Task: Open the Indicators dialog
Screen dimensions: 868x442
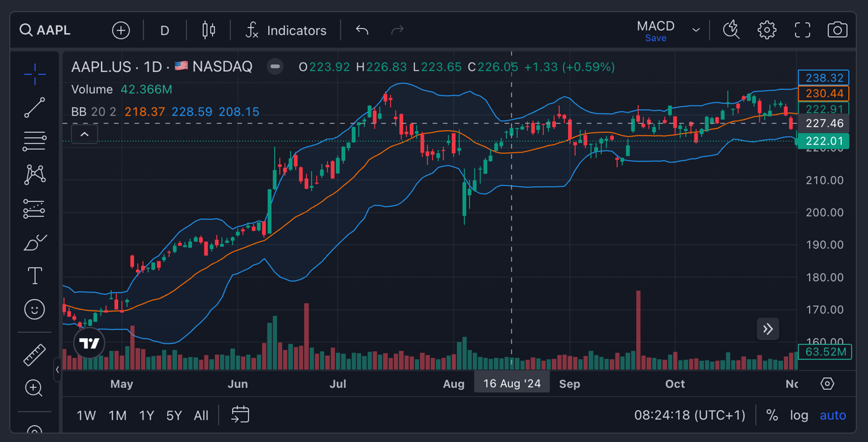Action: click(x=286, y=30)
